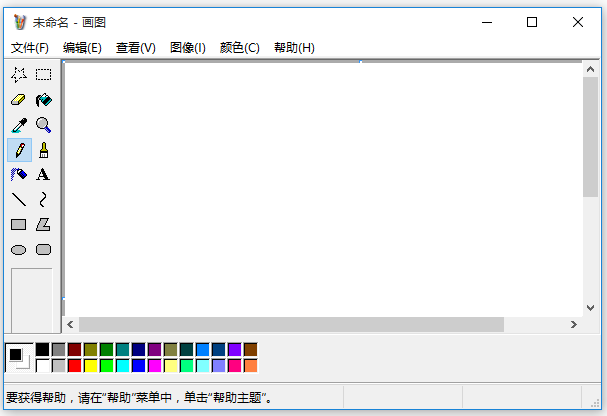Select the hot pink color swatch
This screenshot has height=416, width=607.
tap(235, 366)
